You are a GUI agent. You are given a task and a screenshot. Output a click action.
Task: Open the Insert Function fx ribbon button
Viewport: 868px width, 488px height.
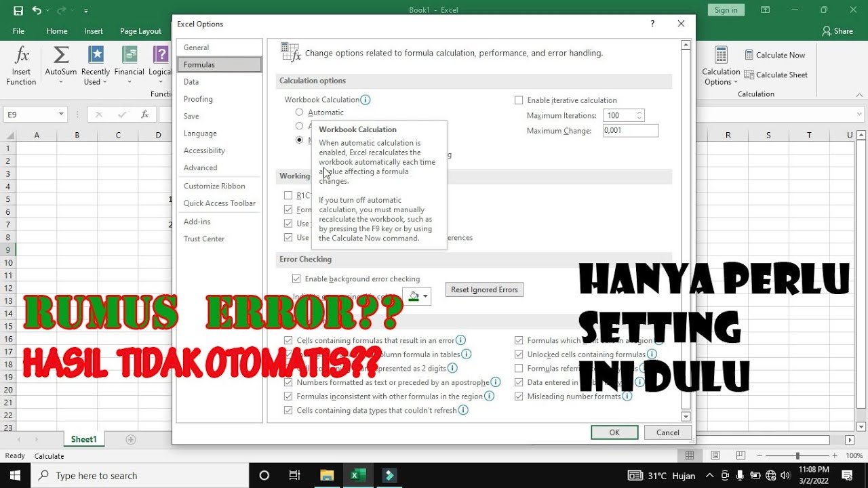[22, 66]
